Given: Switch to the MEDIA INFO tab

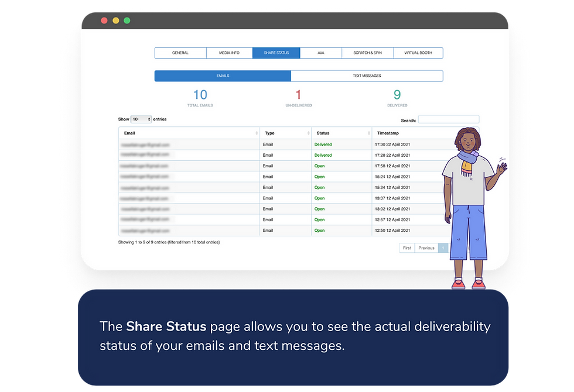Looking at the screenshot, I should click(x=229, y=53).
